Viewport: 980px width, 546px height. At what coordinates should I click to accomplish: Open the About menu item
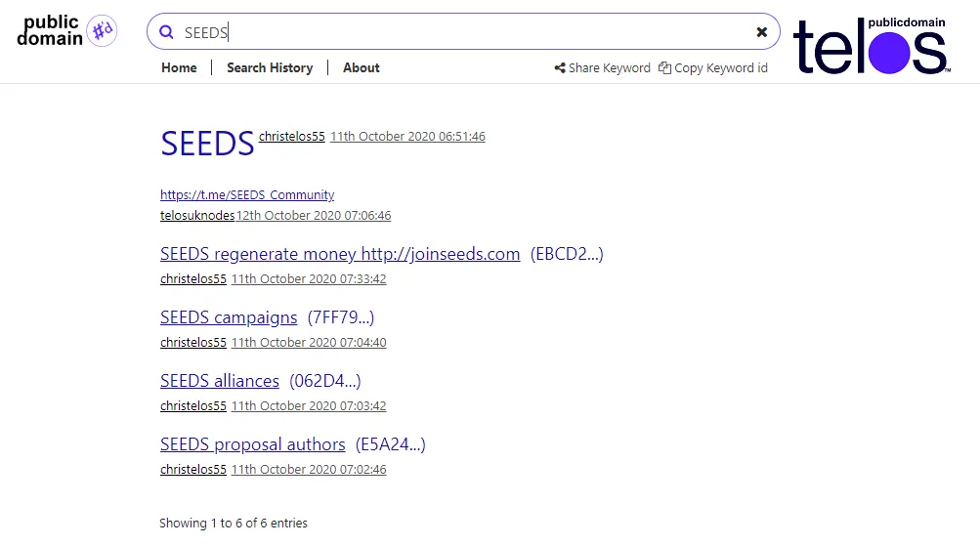tap(362, 67)
